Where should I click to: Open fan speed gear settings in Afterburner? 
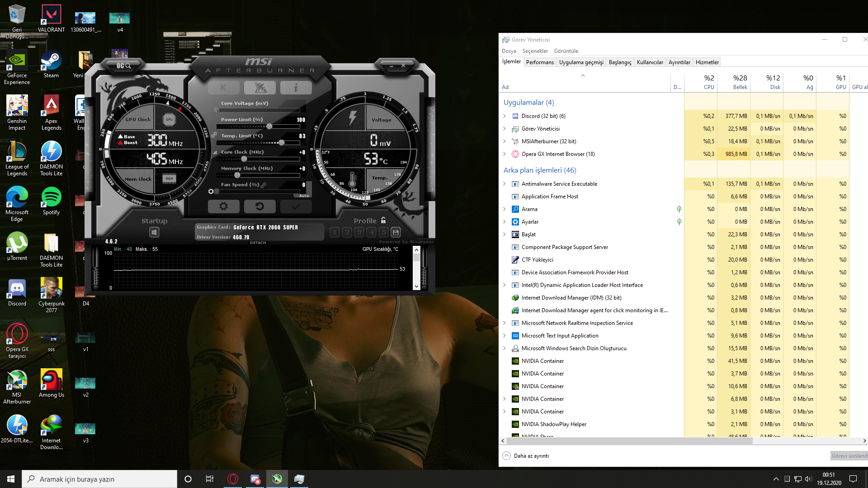click(x=211, y=192)
